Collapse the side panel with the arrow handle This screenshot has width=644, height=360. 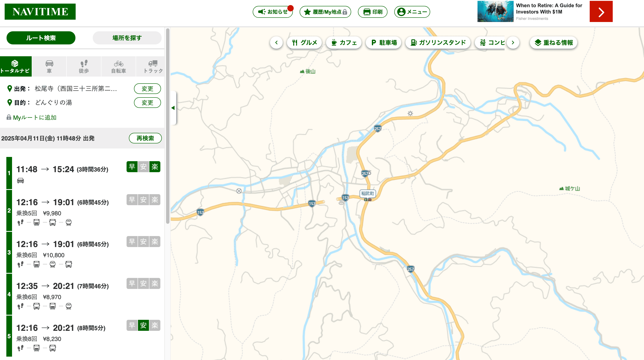[173, 108]
